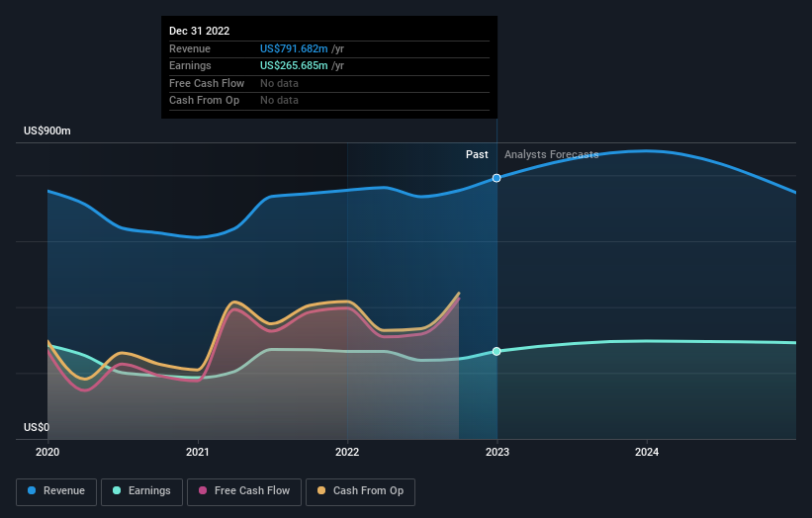Click the Cash From Op tooltip row label
Viewport: 812px width, 518px height.
point(204,101)
